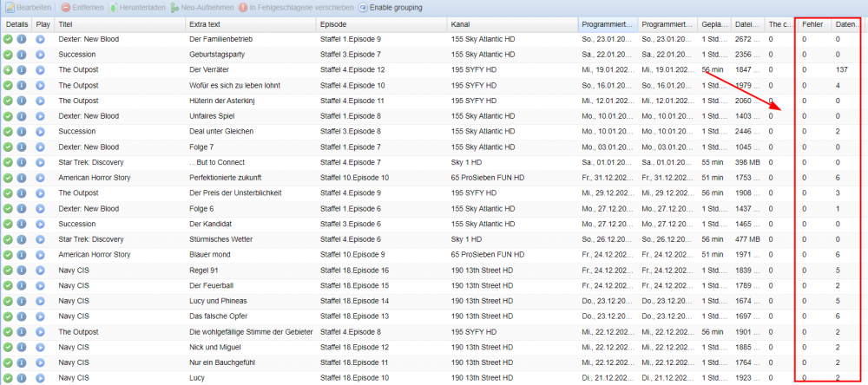The width and height of the screenshot is (868, 385).
Task: Click the Play column header
Action: click(43, 24)
